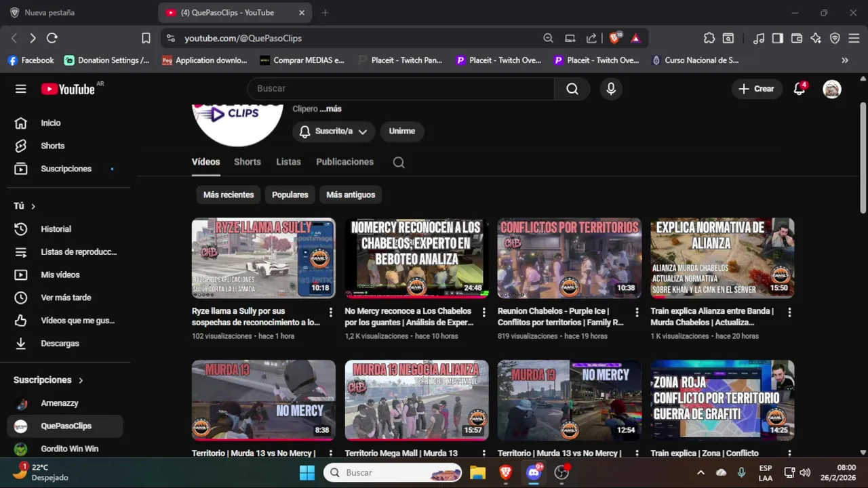Screen dimensions: 868x488
Task: Click the YouTube Buscar search field
Action: [401, 89]
